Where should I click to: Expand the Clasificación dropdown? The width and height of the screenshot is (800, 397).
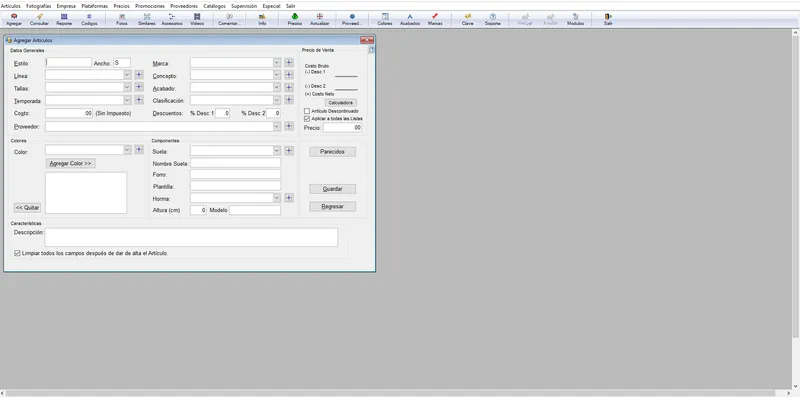[277, 100]
